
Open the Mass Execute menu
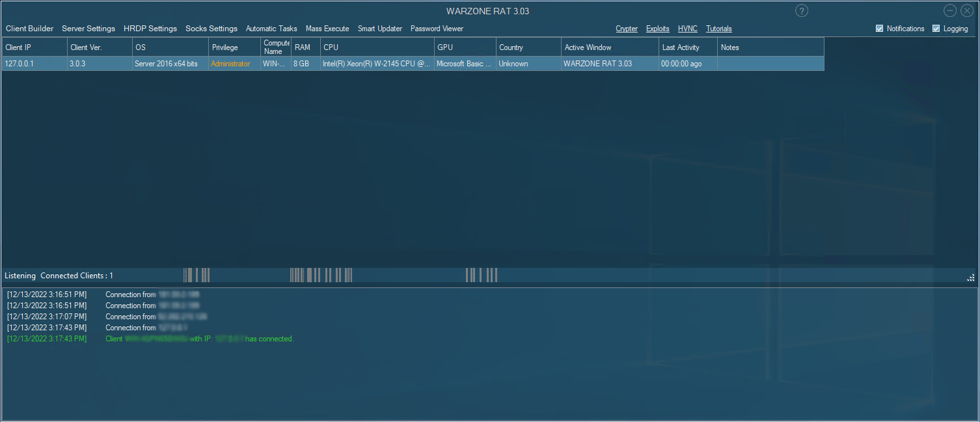pyautogui.click(x=327, y=29)
